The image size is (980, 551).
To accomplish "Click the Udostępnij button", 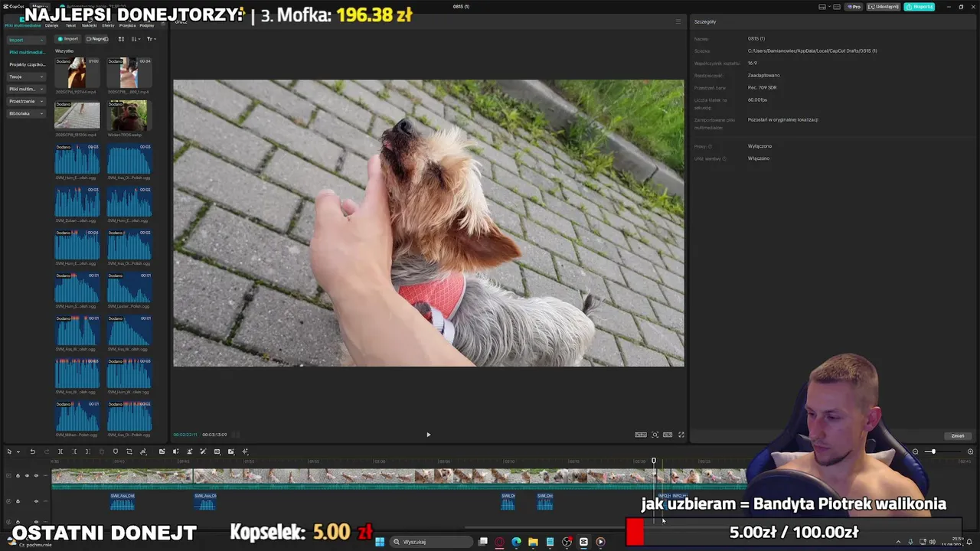I will pos(884,7).
